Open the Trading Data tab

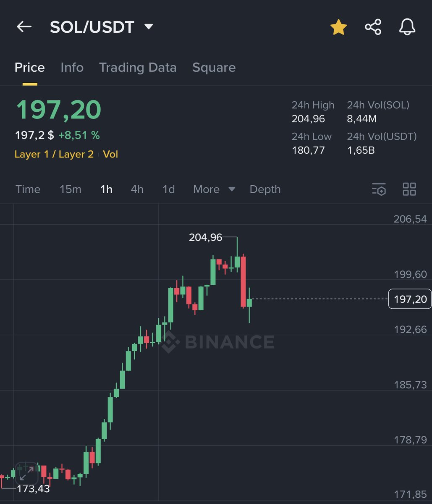(138, 67)
